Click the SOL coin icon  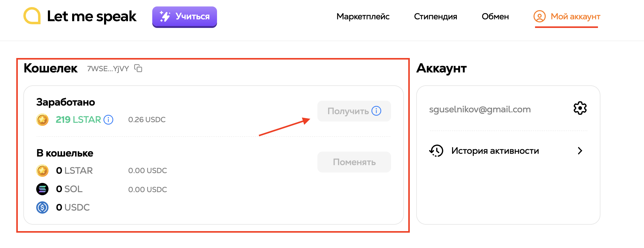point(42,189)
